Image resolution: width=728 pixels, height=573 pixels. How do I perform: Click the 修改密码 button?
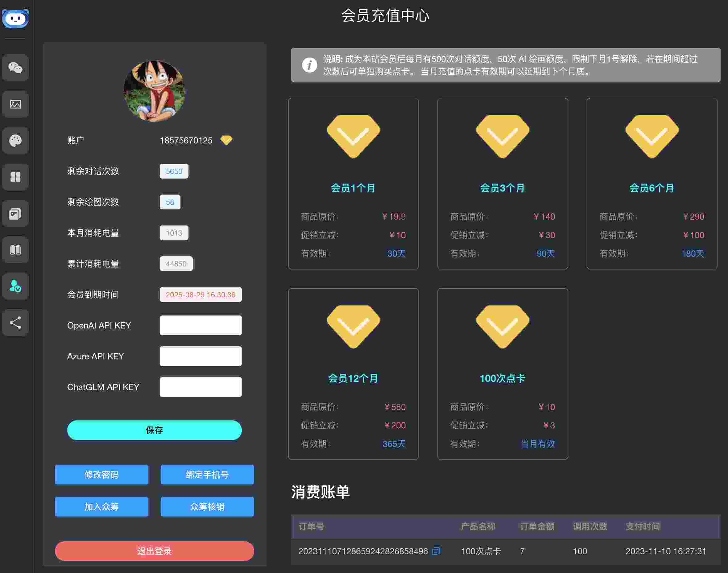pos(101,474)
